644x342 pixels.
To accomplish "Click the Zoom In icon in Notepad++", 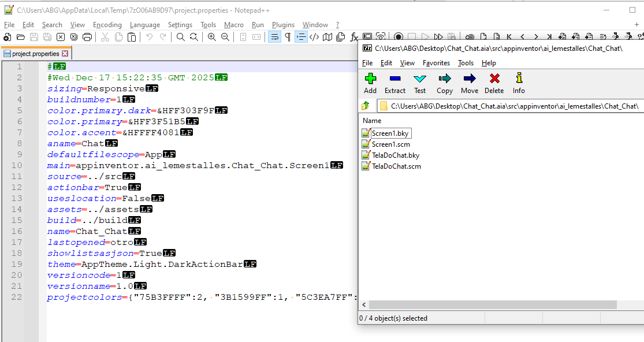I will click(x=212, y=37).
